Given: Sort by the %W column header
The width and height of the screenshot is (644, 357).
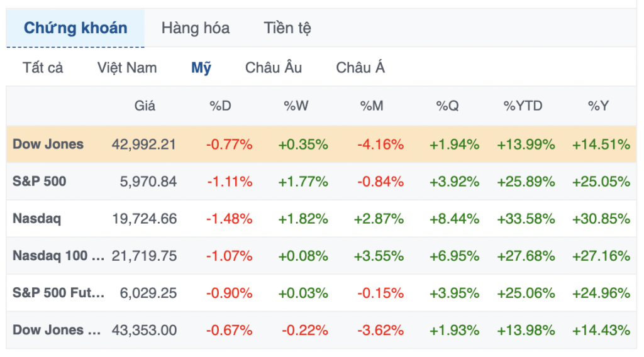Looking at the screenshot, I should [296, 106].
